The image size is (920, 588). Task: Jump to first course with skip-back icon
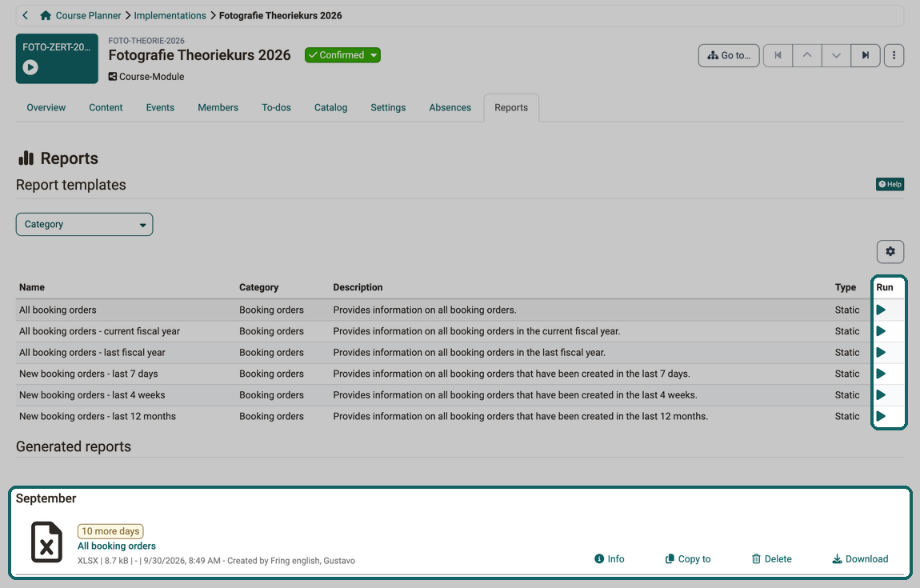pos(778,55)
